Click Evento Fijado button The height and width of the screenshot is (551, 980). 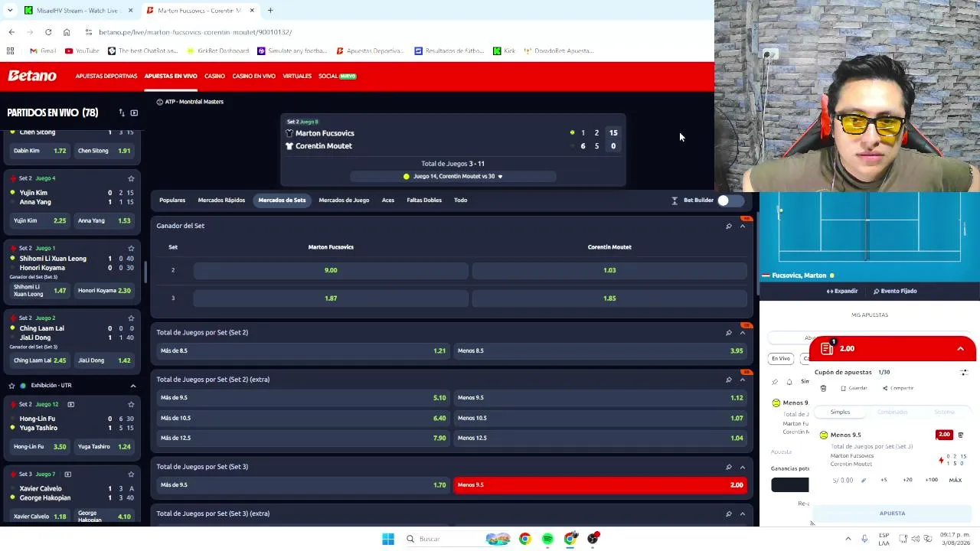coord(895,292)
